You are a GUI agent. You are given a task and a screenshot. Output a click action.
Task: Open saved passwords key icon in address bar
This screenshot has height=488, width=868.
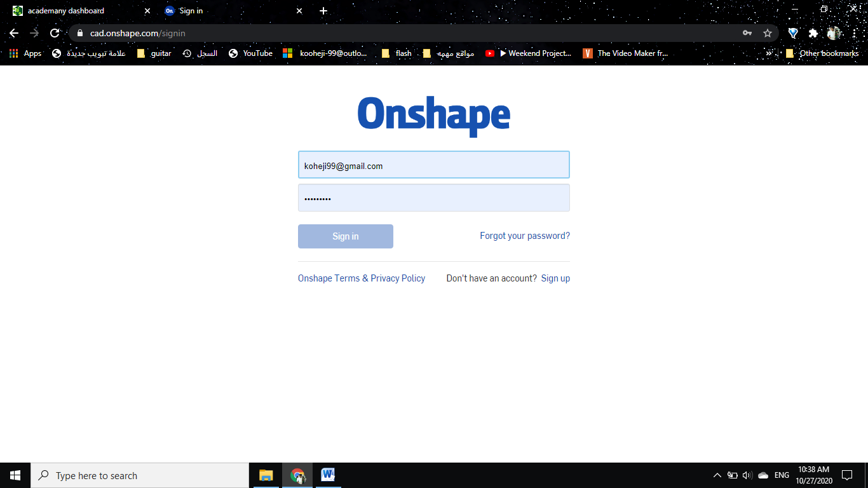747,33
